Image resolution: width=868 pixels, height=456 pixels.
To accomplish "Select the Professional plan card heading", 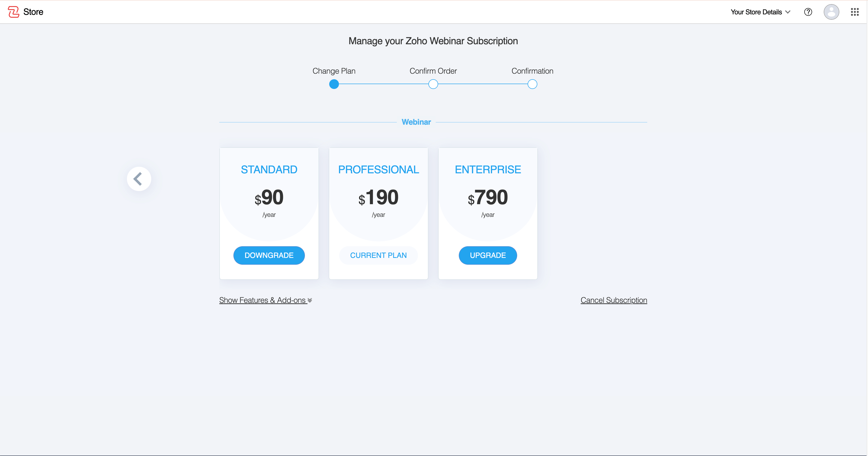I will pos(378,169).
